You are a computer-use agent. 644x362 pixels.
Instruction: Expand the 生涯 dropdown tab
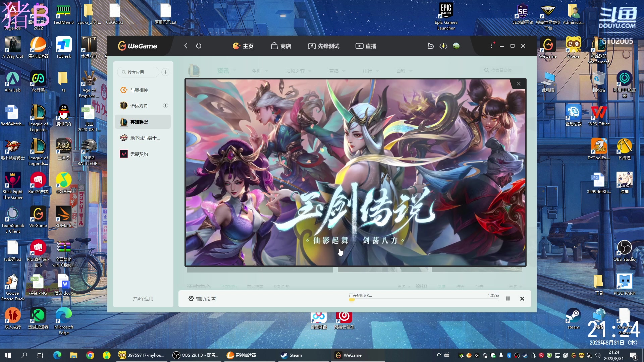260,71
